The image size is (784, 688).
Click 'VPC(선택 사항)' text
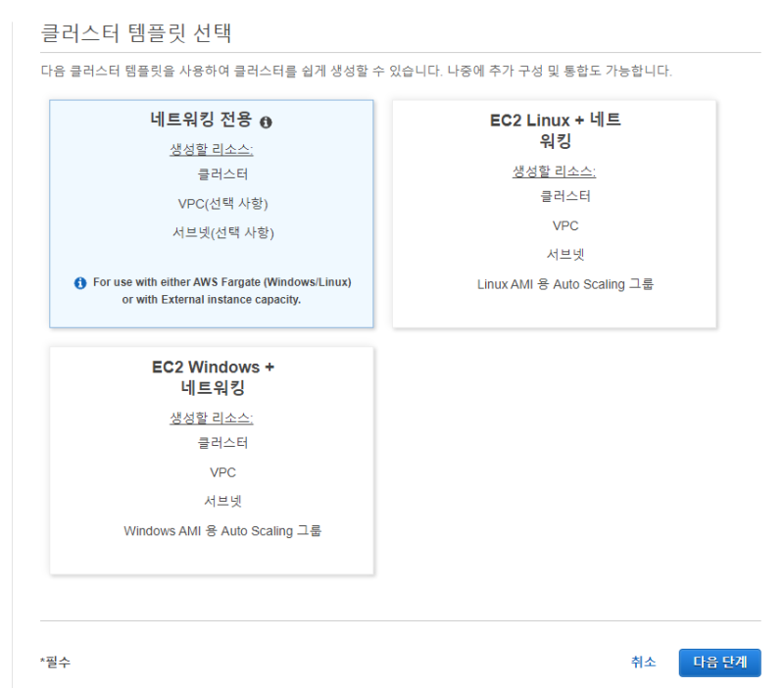(x=223, y=204)
